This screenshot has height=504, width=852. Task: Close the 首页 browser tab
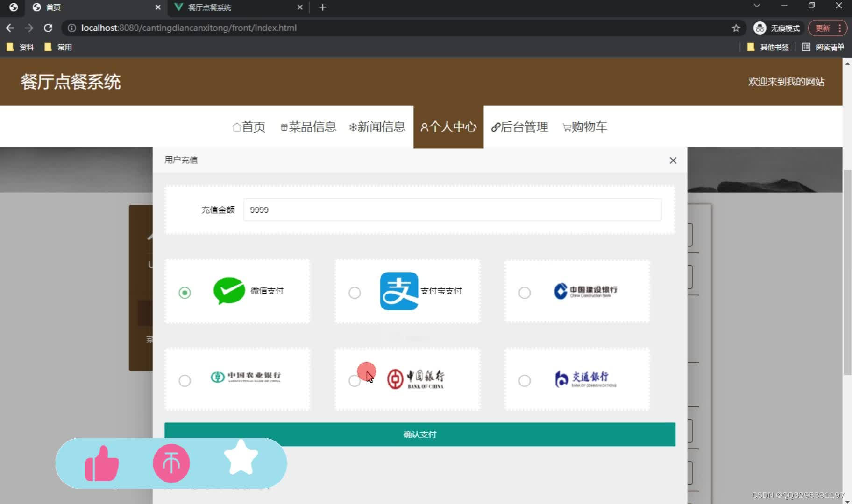[x=158, y=7]
